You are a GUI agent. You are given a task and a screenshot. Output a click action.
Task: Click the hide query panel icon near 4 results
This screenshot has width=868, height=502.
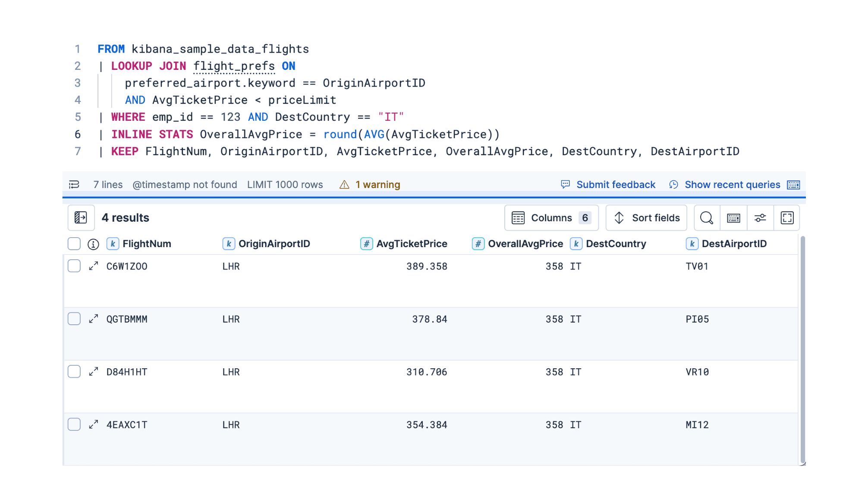81,218
